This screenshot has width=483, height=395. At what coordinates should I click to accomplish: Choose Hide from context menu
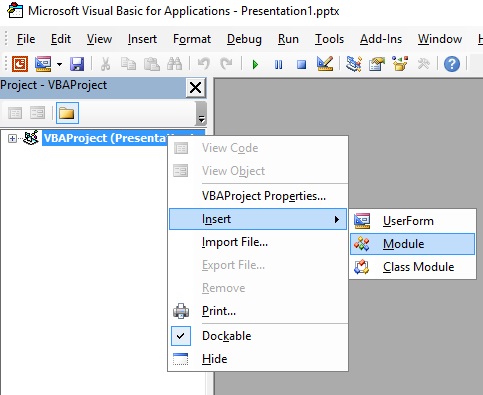[x=258, y=359]
